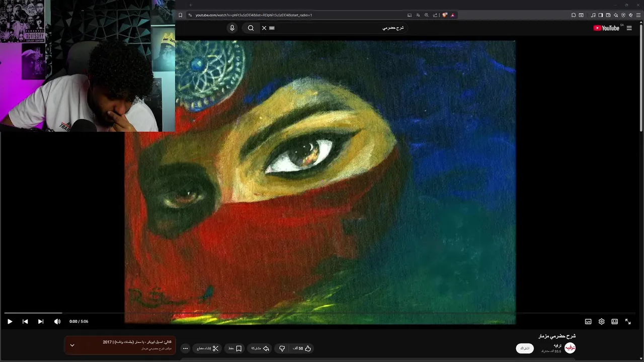Enter fullscreen mode on the video
This screenshot has width=644, height=362.
point(628,321)
